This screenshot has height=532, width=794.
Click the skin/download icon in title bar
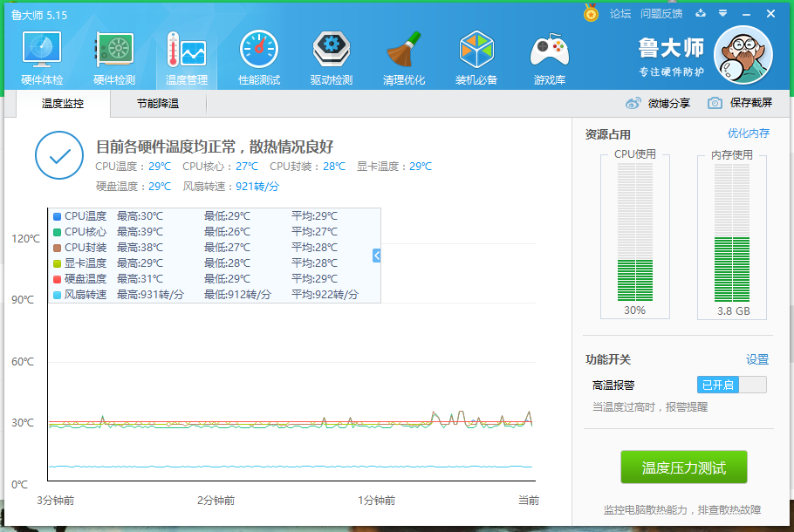pos(701,13)
